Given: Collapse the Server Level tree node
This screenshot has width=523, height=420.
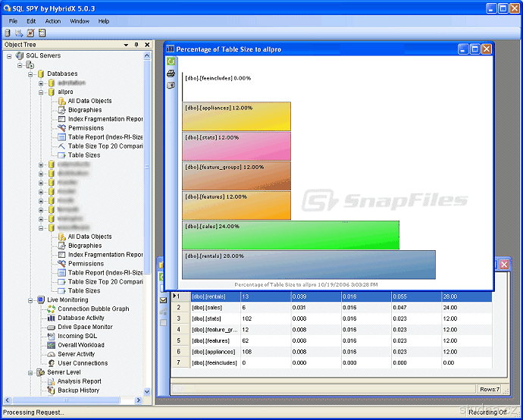Looking at the screenshot, I should (x=30, y=372).
